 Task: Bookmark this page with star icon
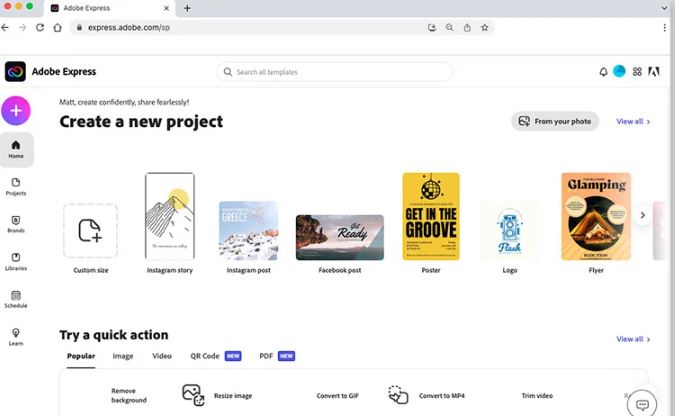tap(485, 28)
